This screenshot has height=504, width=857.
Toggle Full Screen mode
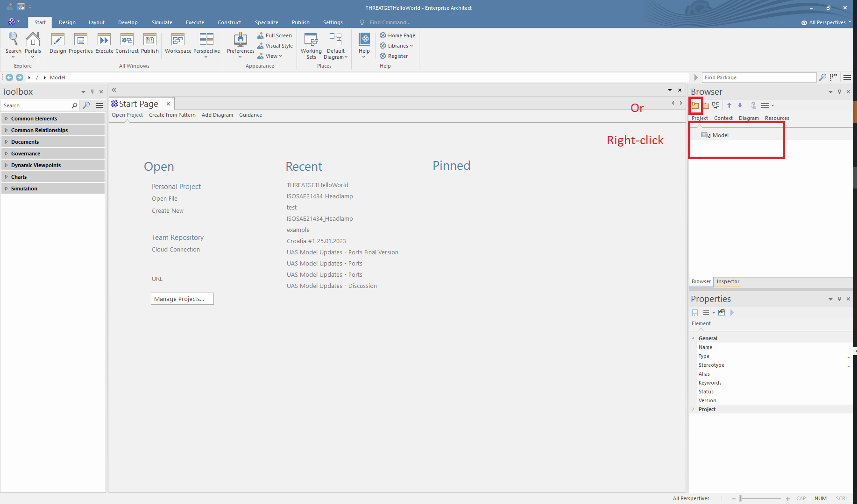click(275, 35)
